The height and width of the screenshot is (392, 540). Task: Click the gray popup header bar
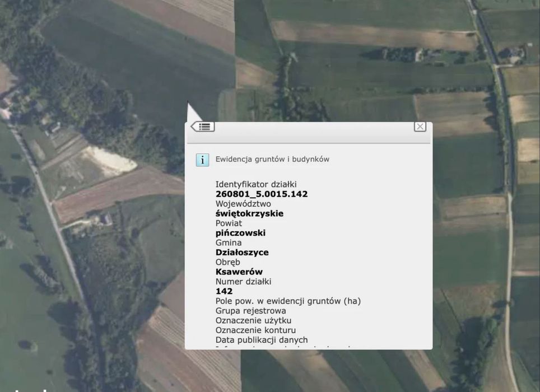309,133
